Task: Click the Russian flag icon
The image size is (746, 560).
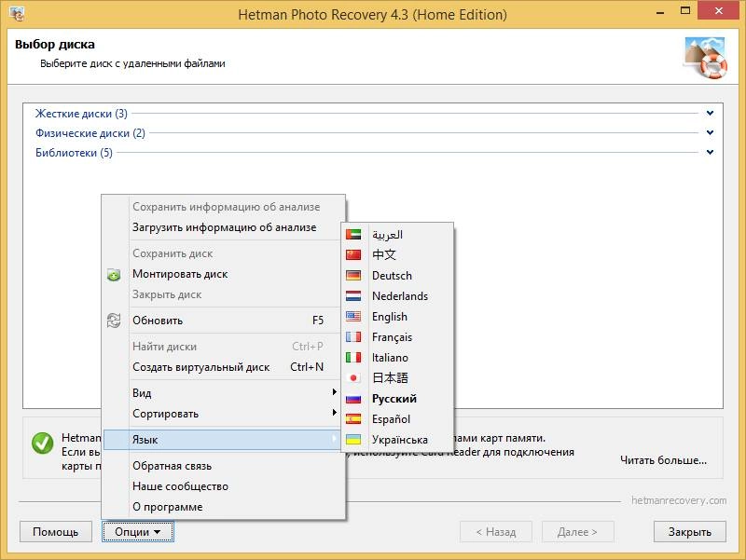Action: coord(353,399)
